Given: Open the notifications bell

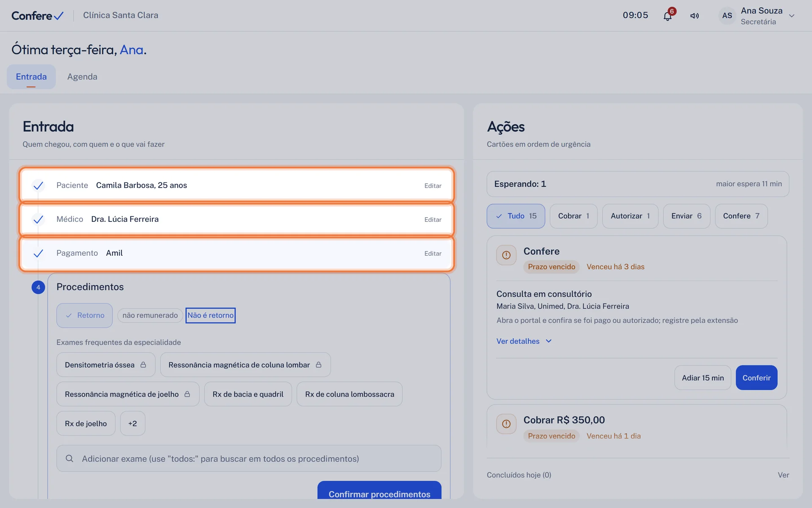Looking at the screenshot, I should point(667,16).
